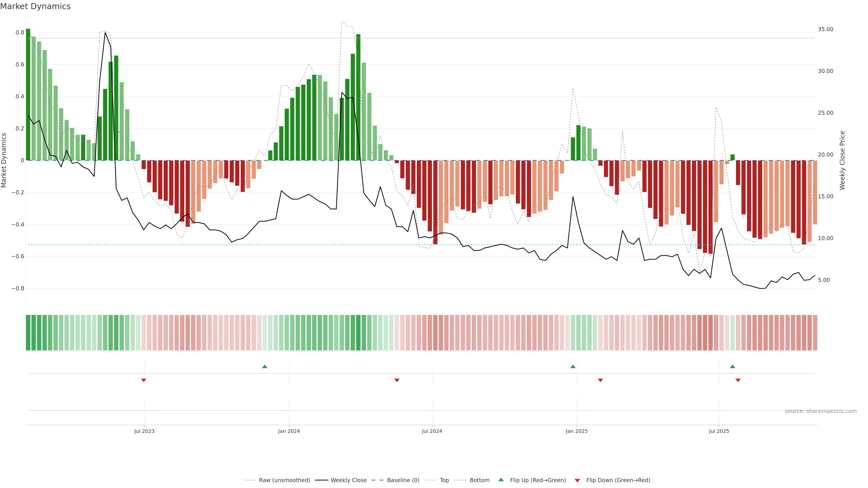The height and width of the screenshot is (488, 868).
Task: Click the green triangle in the Flip Up legend
Action: click(501, 480)
